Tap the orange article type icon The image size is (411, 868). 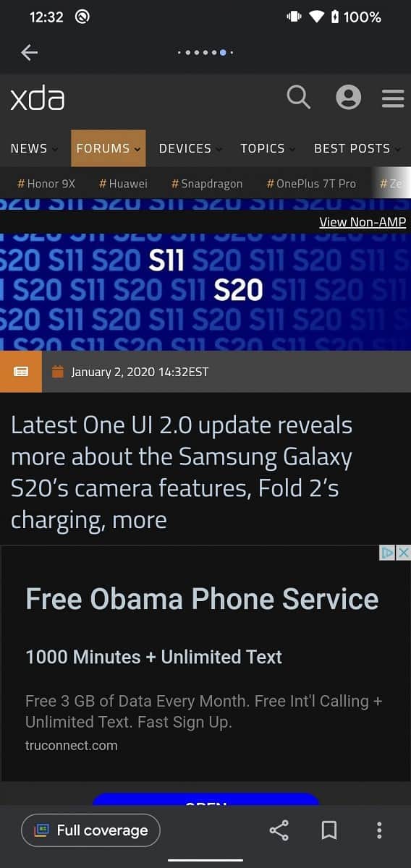click(21, 372)
